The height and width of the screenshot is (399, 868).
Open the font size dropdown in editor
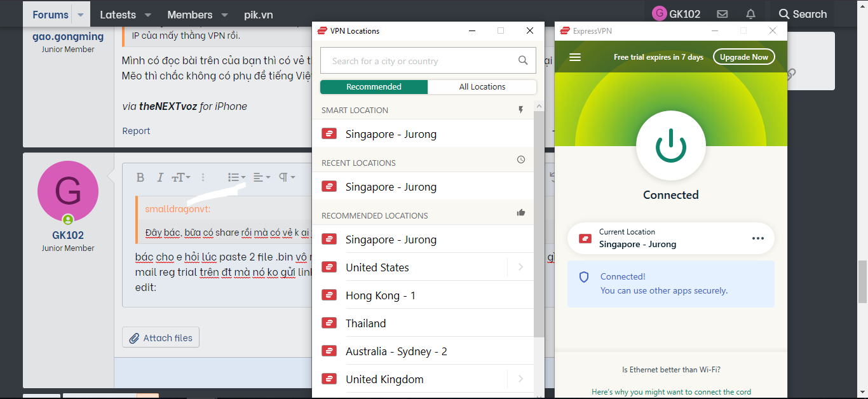181,177
